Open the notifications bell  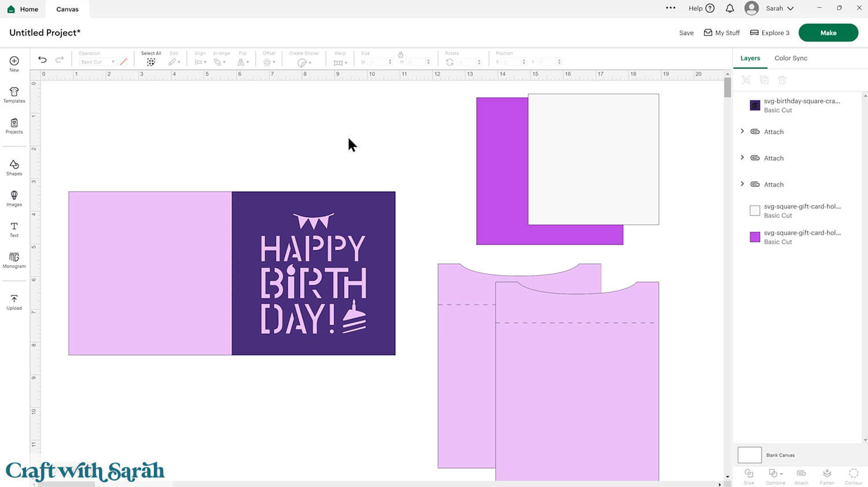(730, 8)
